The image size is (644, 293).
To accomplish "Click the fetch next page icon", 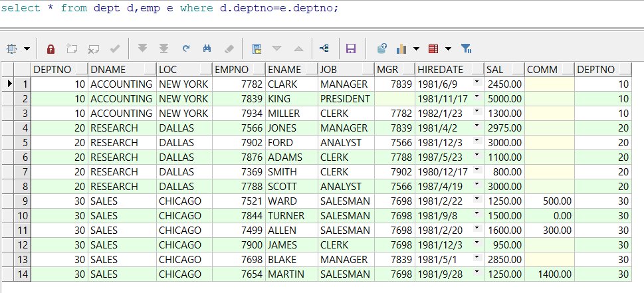I will point(142,49).
